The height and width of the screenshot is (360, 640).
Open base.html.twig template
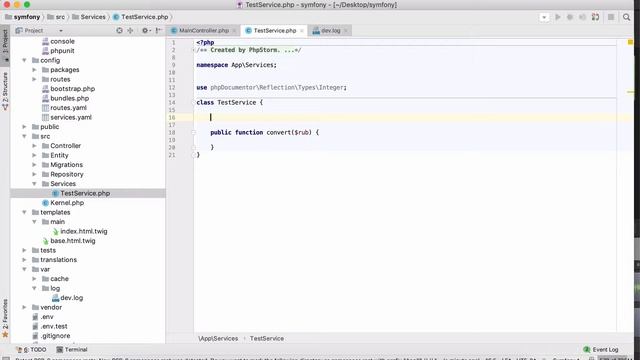(73, 241)
